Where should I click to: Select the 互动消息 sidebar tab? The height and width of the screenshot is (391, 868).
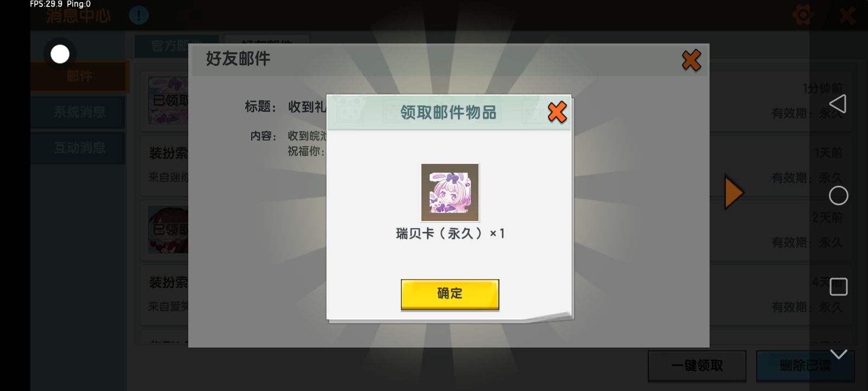coord(79,148)
